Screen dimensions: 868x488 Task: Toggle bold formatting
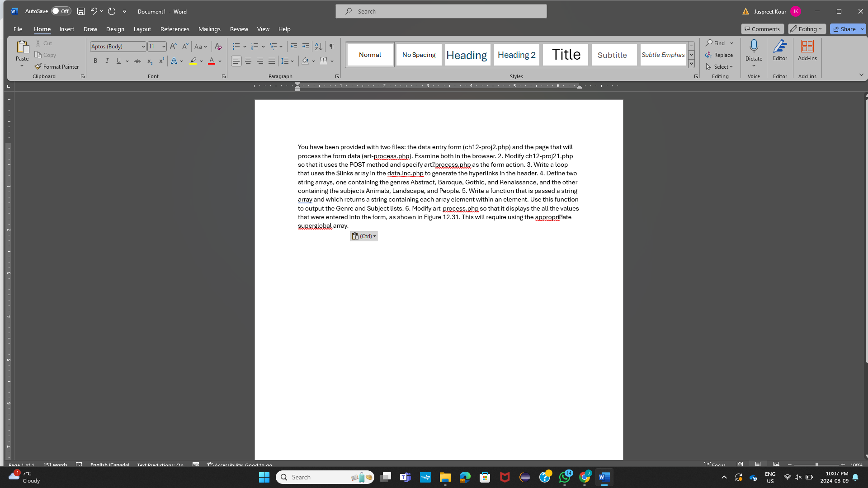[x=95, y=61]
